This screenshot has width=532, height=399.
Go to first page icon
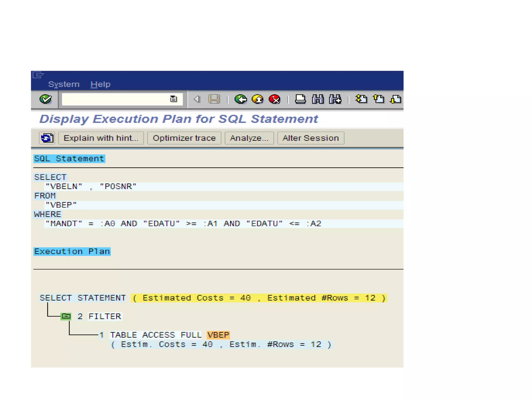(x=361, y=99)
